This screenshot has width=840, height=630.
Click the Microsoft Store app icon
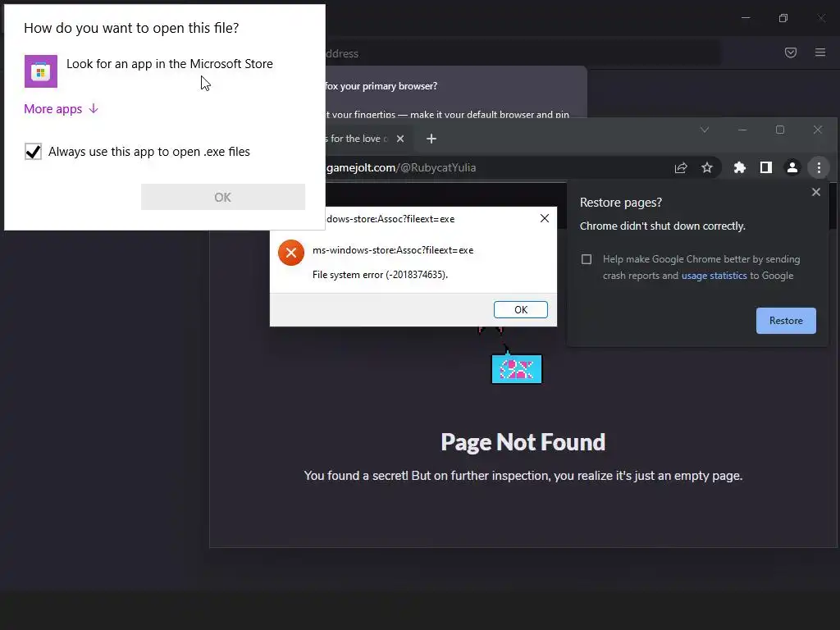pyautogui.click(x=41, y=71)
